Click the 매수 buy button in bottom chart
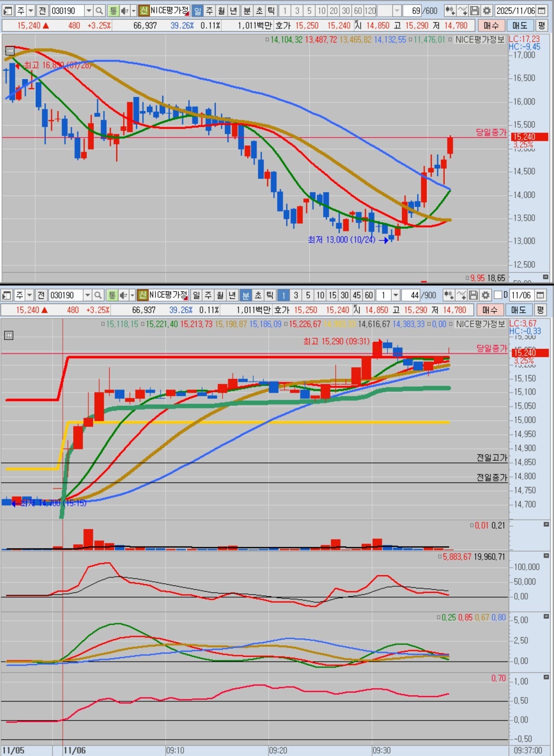Screen dimensions: 554x756 point(490,310)
